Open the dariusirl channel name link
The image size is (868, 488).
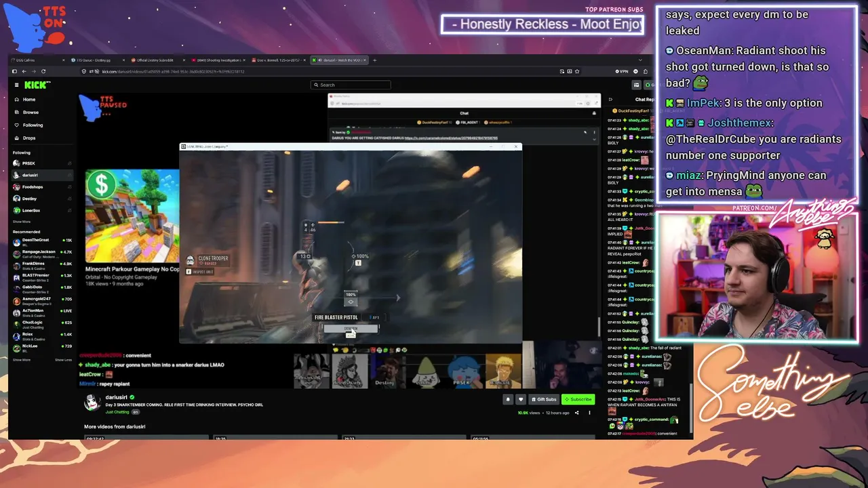pos(116,397)
